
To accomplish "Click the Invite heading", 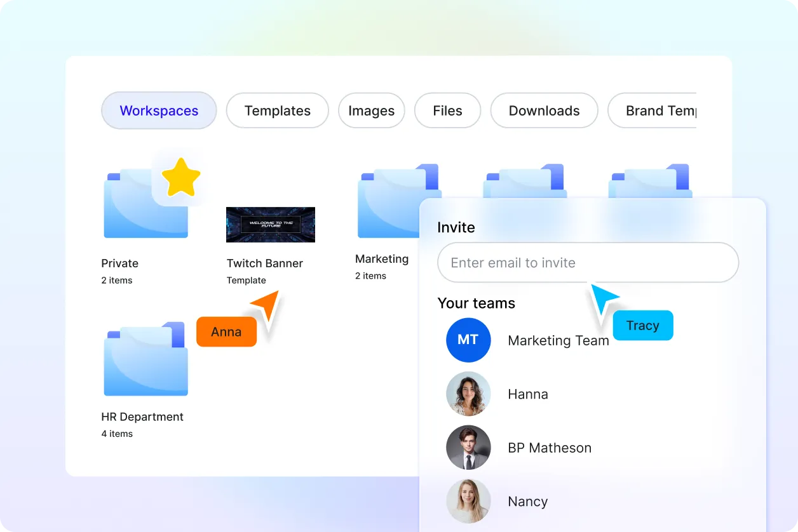I will (456, 227).
